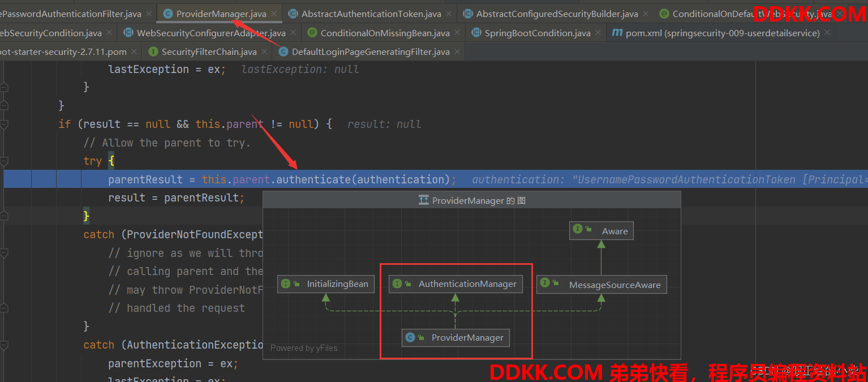
Task: Click the diagram icon in popup title bar
Action: click(423, 200)
